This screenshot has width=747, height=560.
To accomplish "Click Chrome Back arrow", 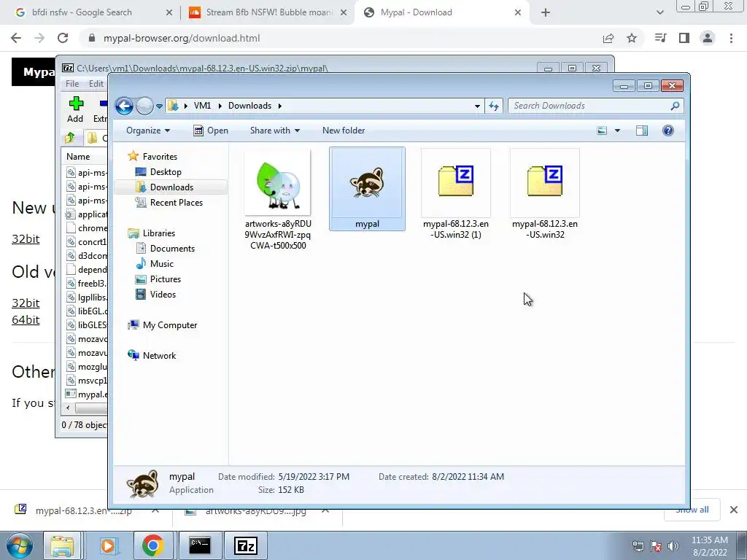I will 16,38.
